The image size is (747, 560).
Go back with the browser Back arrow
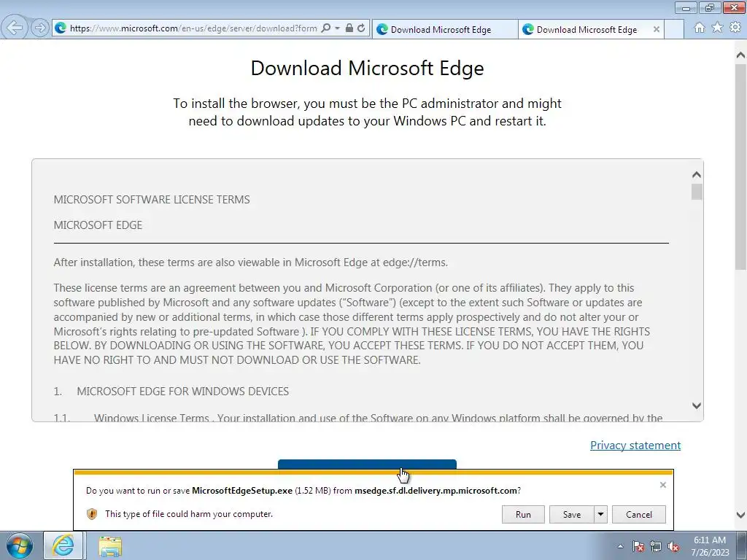[x=15, y=28]
